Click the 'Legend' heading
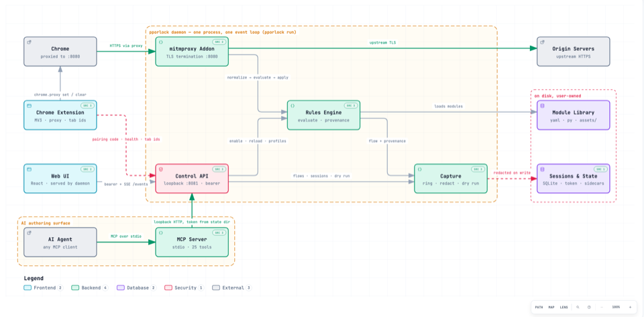Viewport: 644px width, 317px height. [x=34, y=278]
